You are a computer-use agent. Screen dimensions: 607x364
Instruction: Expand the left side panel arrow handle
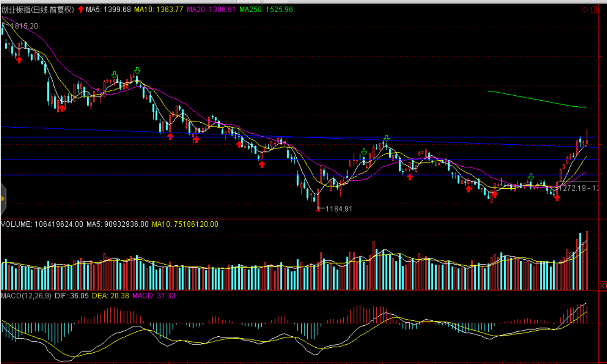3,199
